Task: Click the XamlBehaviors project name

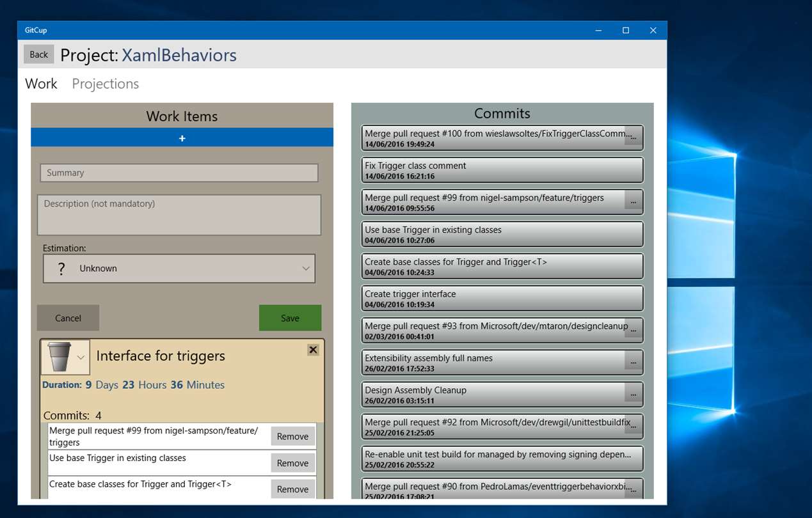Action: (179, 55)
